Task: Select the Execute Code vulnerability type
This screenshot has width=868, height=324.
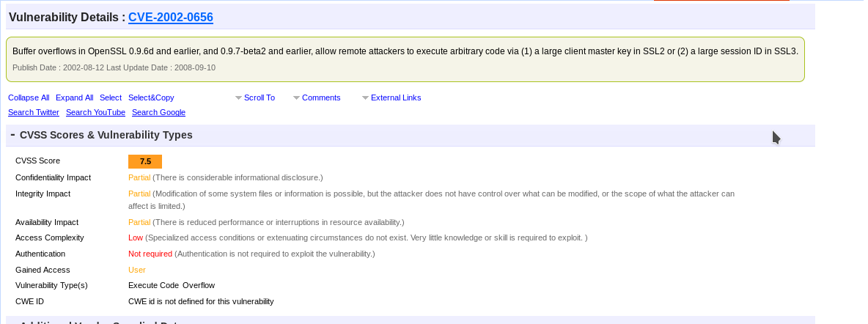Action: point(154,286)
